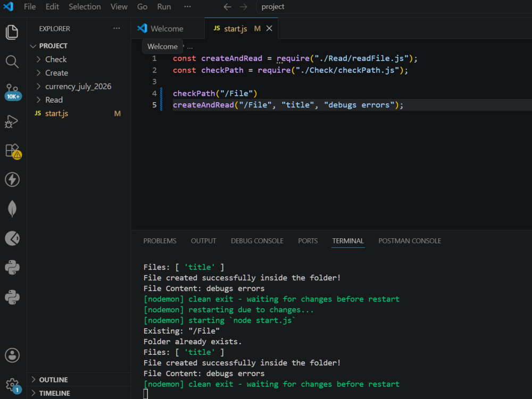This screenshot has width=532, height=399.
Task: Expand the OUTLINE section
Action: pos(79,380)
